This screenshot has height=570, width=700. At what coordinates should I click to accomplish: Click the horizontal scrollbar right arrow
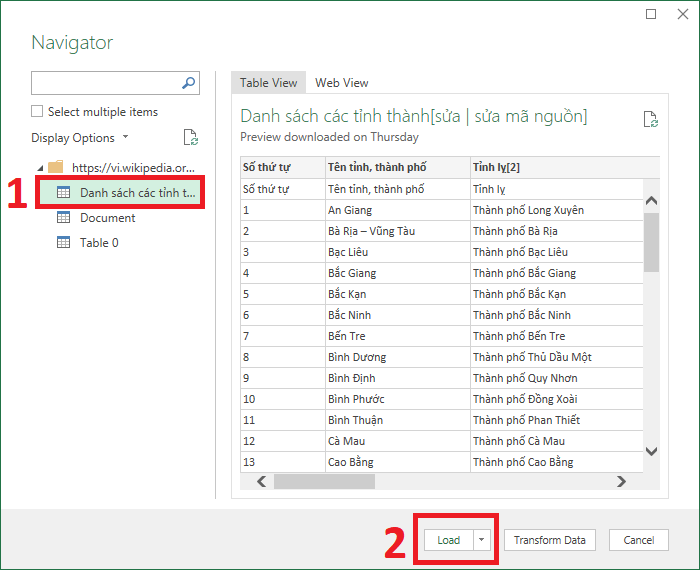(621, 481)
